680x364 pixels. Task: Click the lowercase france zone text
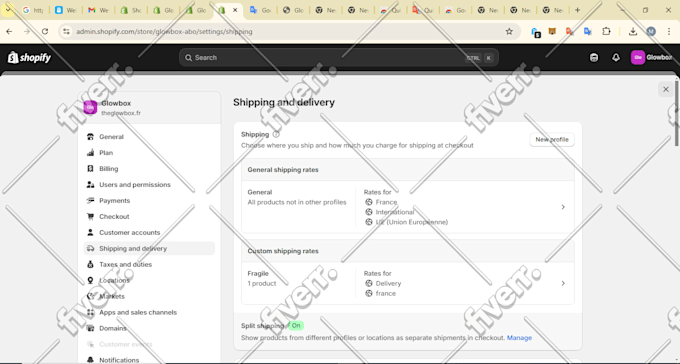(386, 293)
